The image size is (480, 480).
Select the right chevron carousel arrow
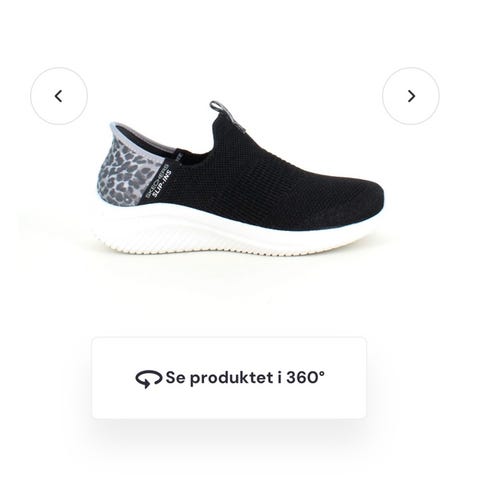point(412,96)
